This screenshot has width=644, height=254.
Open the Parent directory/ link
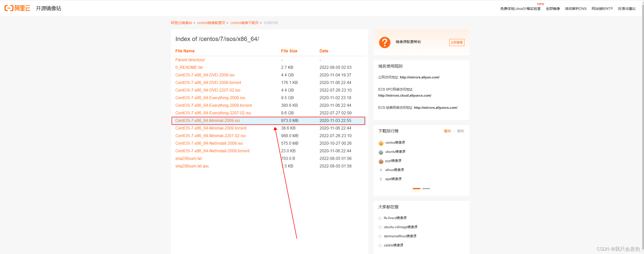[x=190, y=60]
